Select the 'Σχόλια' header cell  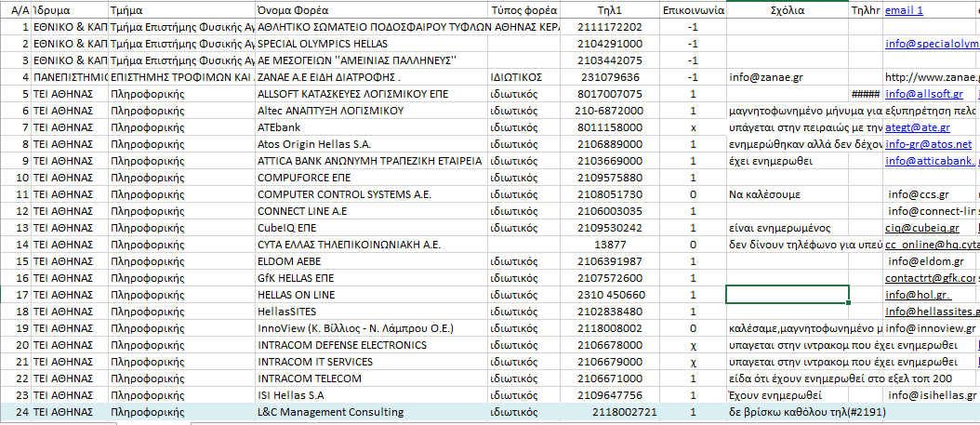click(788, 10)
